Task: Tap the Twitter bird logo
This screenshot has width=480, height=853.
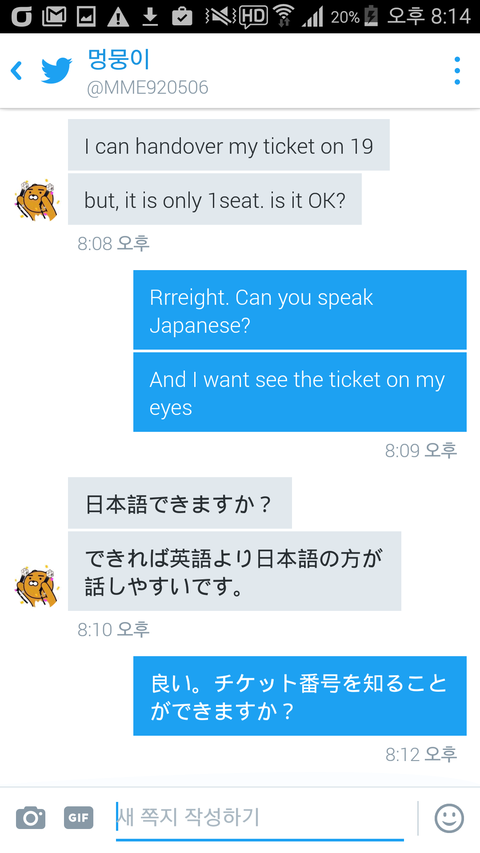Action: (57, 71)
